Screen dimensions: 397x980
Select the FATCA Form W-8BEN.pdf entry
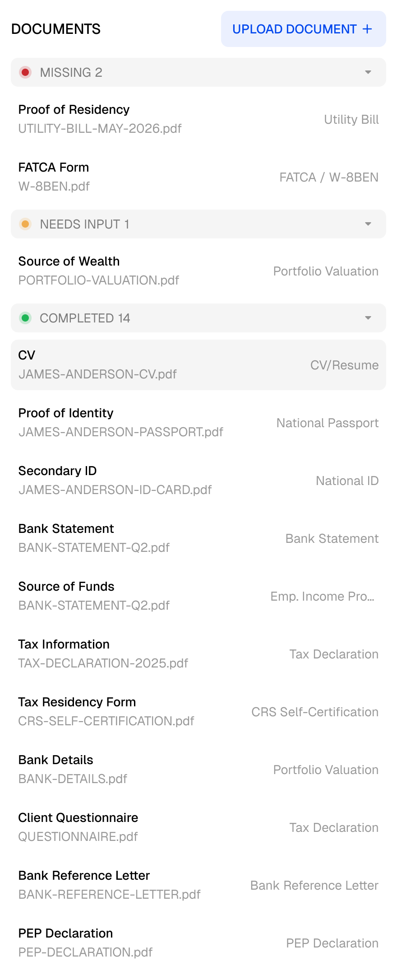[198, 177]
